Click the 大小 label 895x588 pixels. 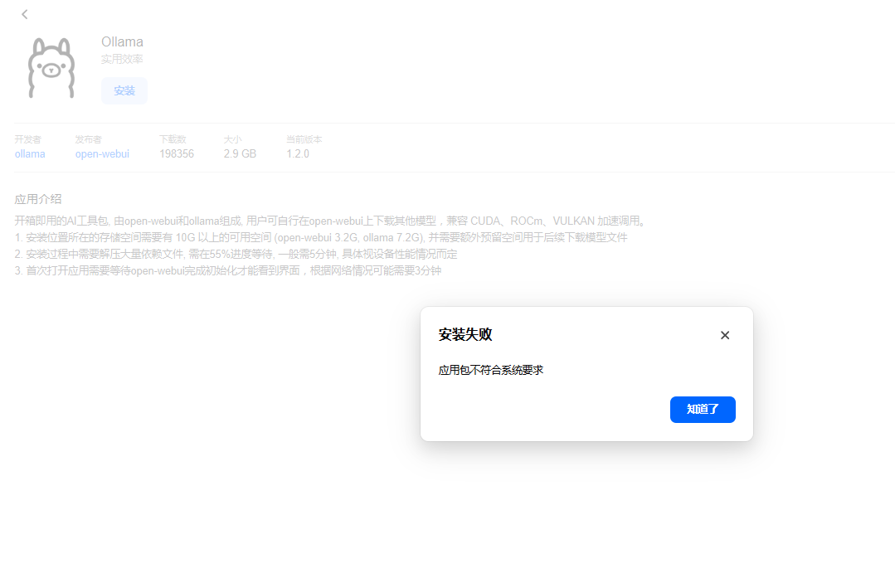(x=232, y=139)
